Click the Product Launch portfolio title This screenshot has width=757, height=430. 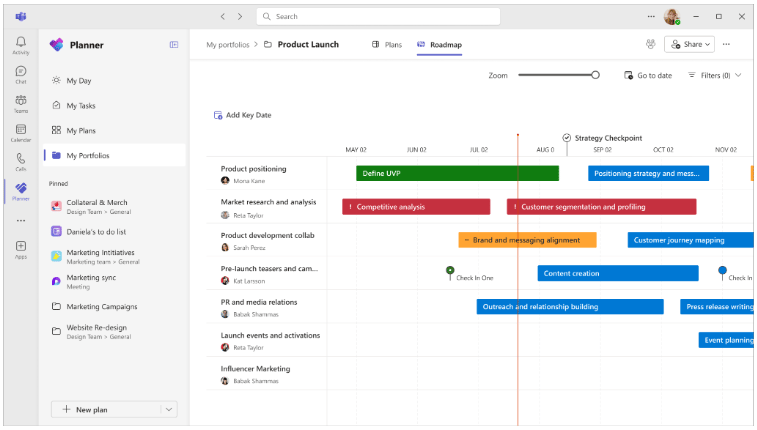pyautogui.click(x=308, y=44)
